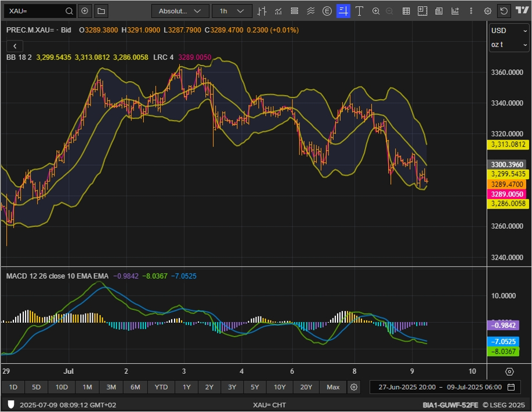The height and width of the screenshot is (412, 532).
Task: Click the reset undo arrow button
Action: tap(504, 11)
